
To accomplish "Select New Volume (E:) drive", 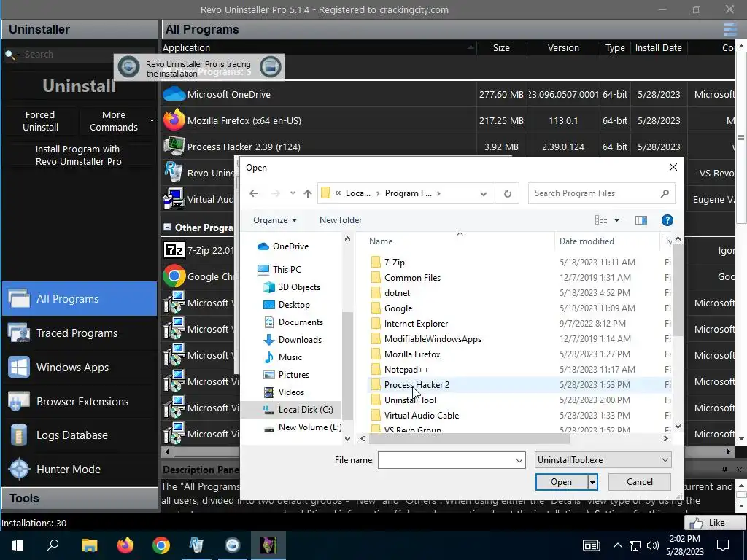I will pyautogui.click(x=309, y=427).
